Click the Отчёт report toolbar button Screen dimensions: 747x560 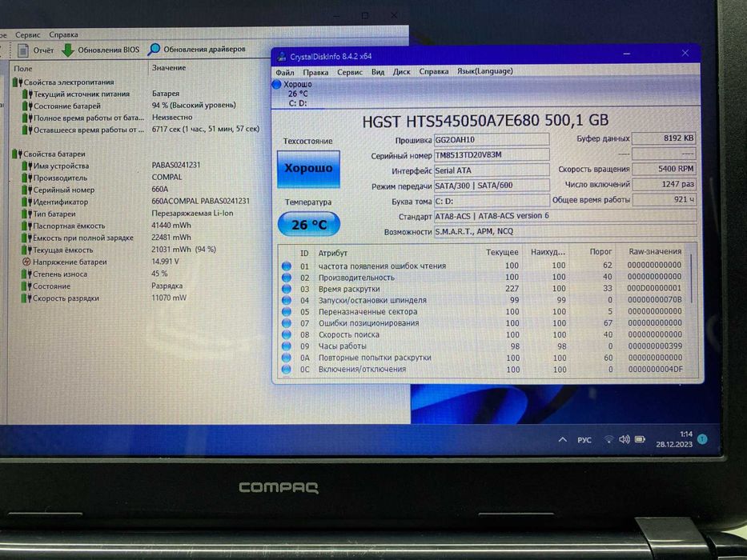36,50
